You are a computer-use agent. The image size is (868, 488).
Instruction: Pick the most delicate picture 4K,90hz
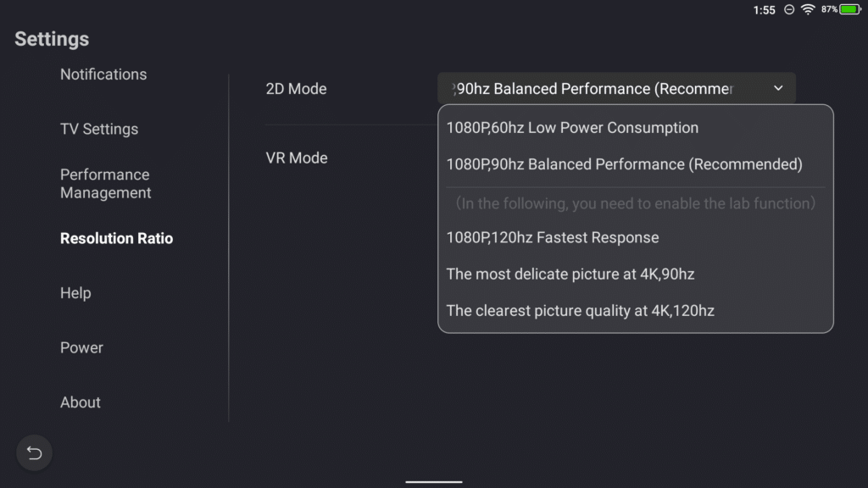(x=570, y=274)
